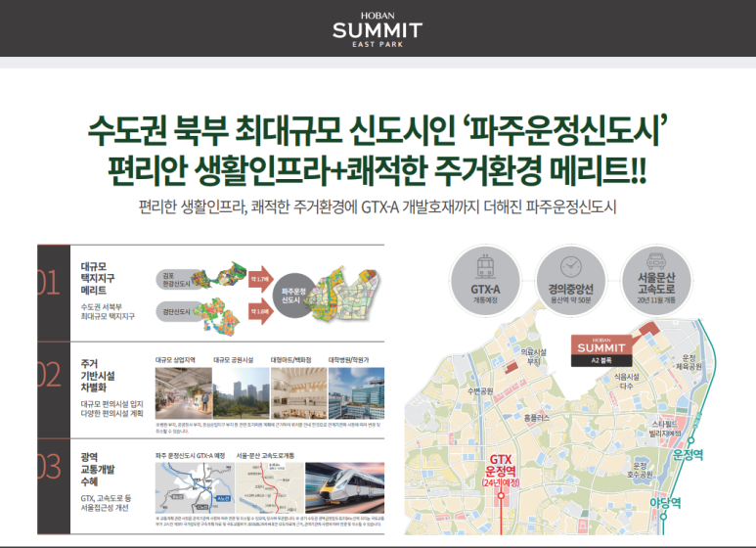The width and height of the screenshot is (756, 548).
Task: Click the main headline 수도권 북부 최대규모 신도시
Action: 378,131
